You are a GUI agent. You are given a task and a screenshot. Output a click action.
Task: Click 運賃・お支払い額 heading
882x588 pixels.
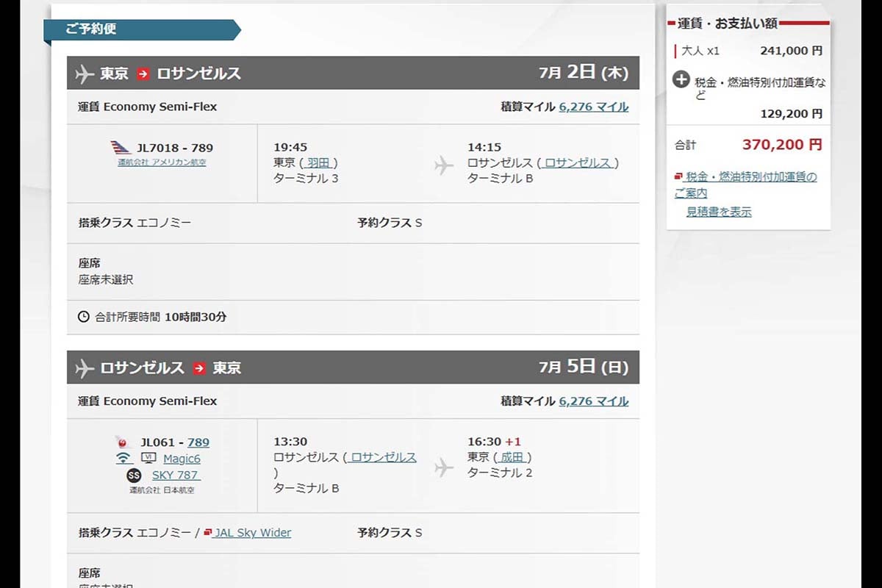(727, 24)
